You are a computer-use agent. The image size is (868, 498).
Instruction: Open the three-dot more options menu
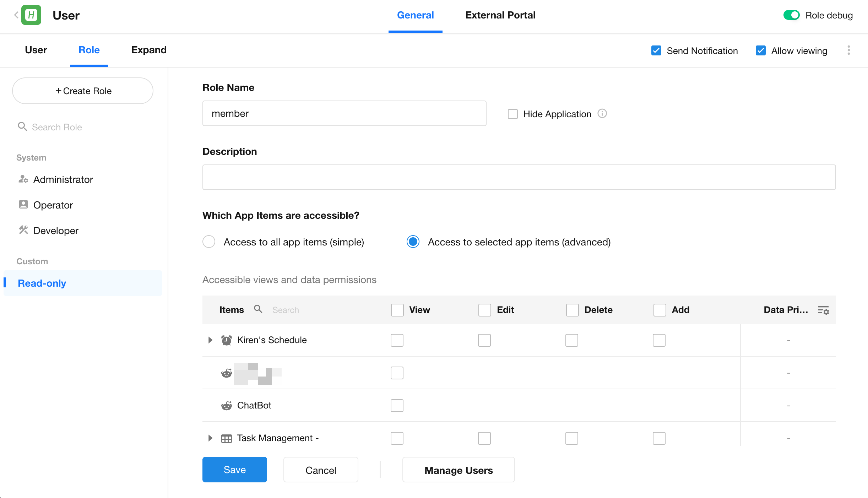[848, 50]
